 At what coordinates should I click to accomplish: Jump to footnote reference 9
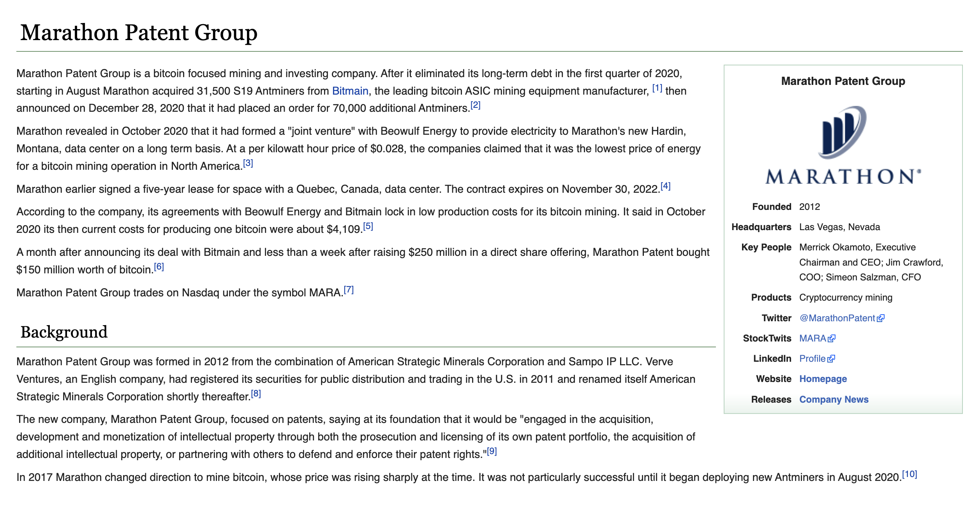pyautogui.click(x=492, y=451)
